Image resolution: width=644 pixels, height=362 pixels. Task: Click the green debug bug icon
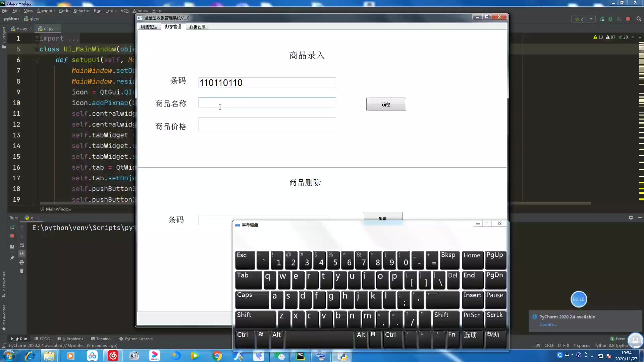pos(610,19)
